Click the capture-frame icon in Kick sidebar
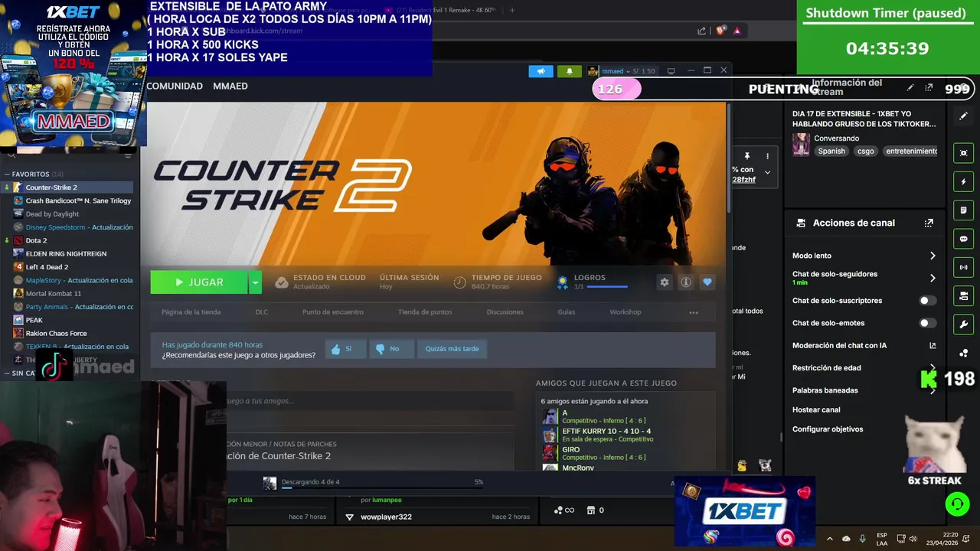The height and width of the screenshot is (551, 980). pos(964,153)
